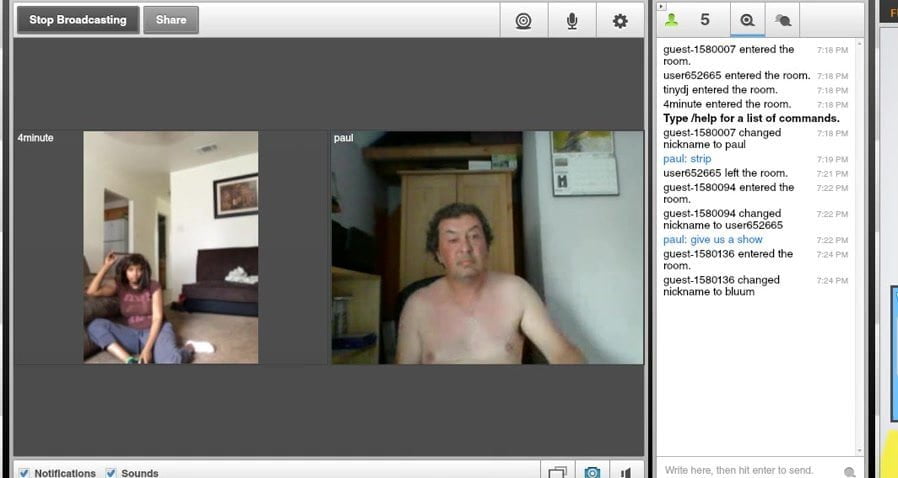Uncheck the Notifications checkbox

pos(24,473)
